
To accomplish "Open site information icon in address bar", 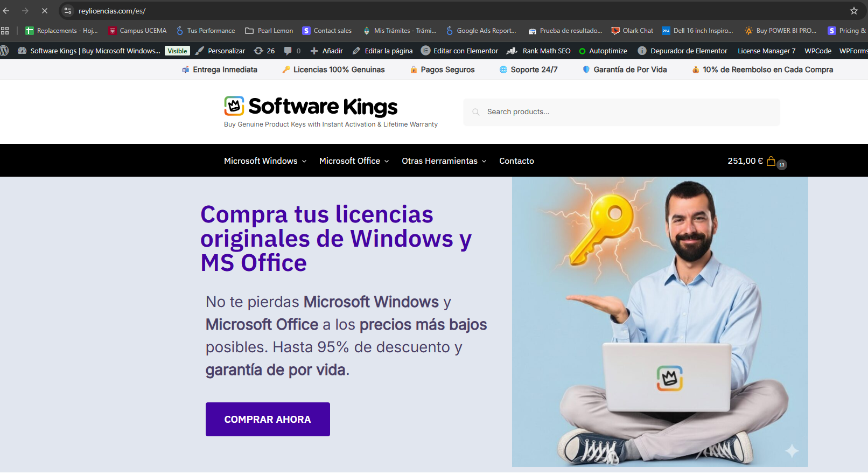I will pos(68,11).
